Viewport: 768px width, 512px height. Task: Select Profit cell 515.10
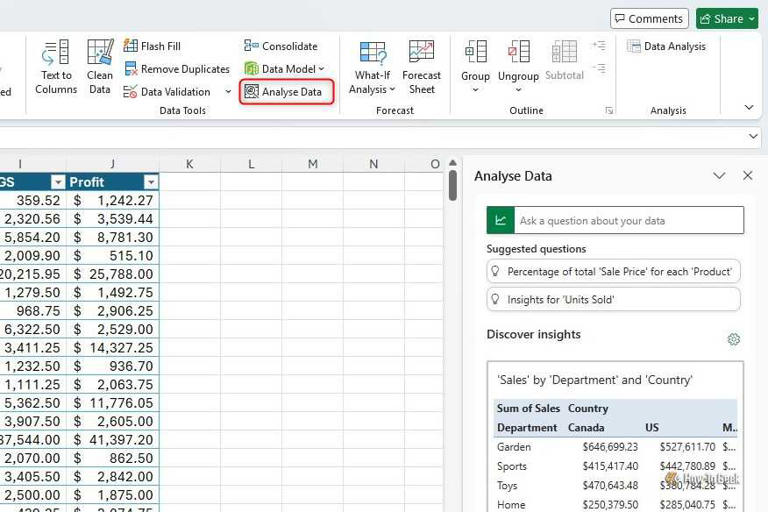tap(113, 256)
